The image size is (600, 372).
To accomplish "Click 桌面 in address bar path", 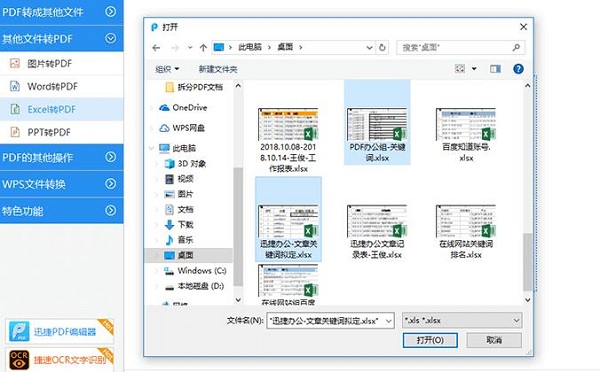I will [x=285, y=47].
